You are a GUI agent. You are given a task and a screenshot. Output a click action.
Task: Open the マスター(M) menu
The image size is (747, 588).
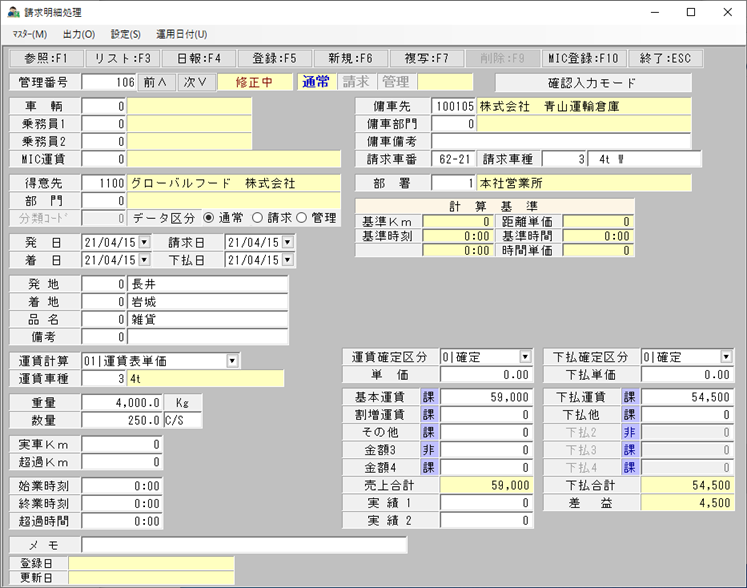(x=27, y=34)
